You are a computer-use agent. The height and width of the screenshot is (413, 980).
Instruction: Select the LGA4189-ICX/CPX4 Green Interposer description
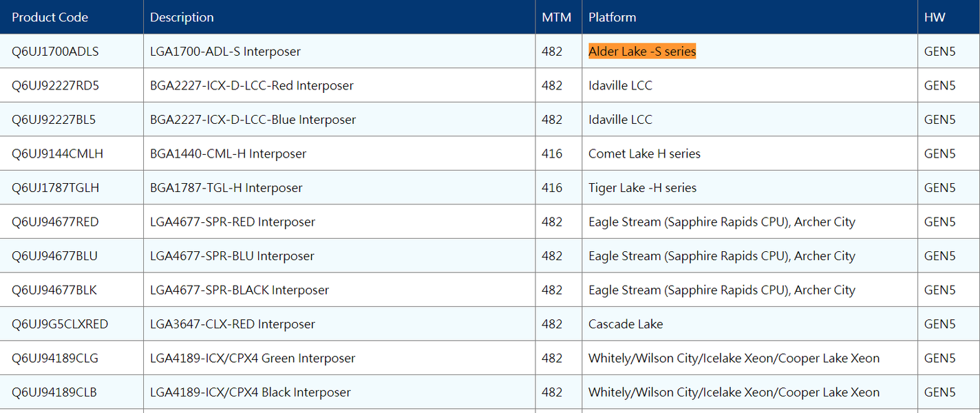click(x=253, y=358)
